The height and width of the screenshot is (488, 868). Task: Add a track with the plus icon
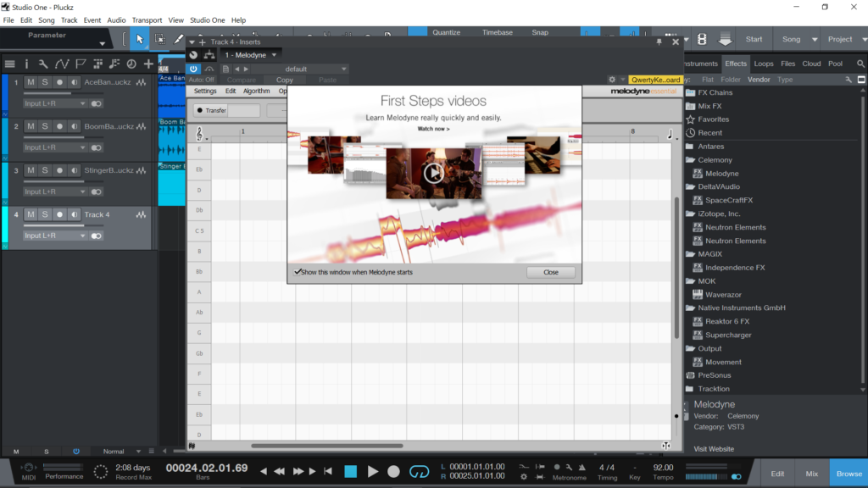coord(148,64)
